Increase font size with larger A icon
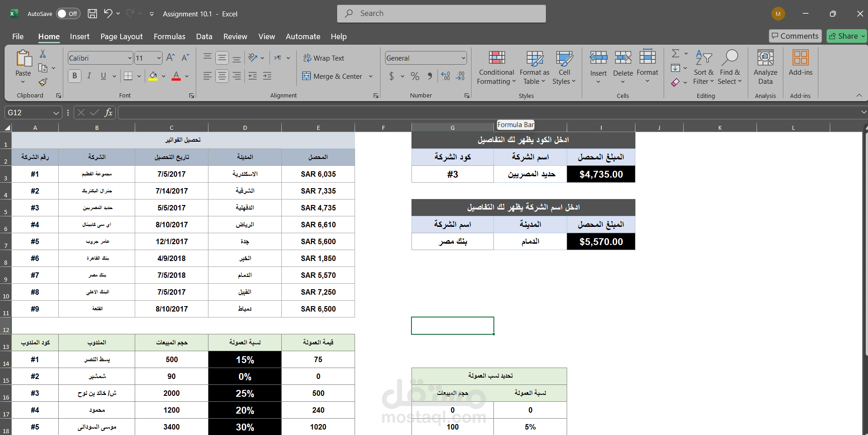The image size is (868, 435). [170, 57]
